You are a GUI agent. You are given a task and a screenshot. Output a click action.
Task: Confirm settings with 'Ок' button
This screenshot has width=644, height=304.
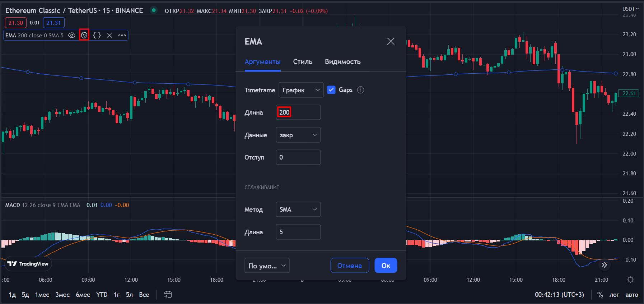click(386, 266)
